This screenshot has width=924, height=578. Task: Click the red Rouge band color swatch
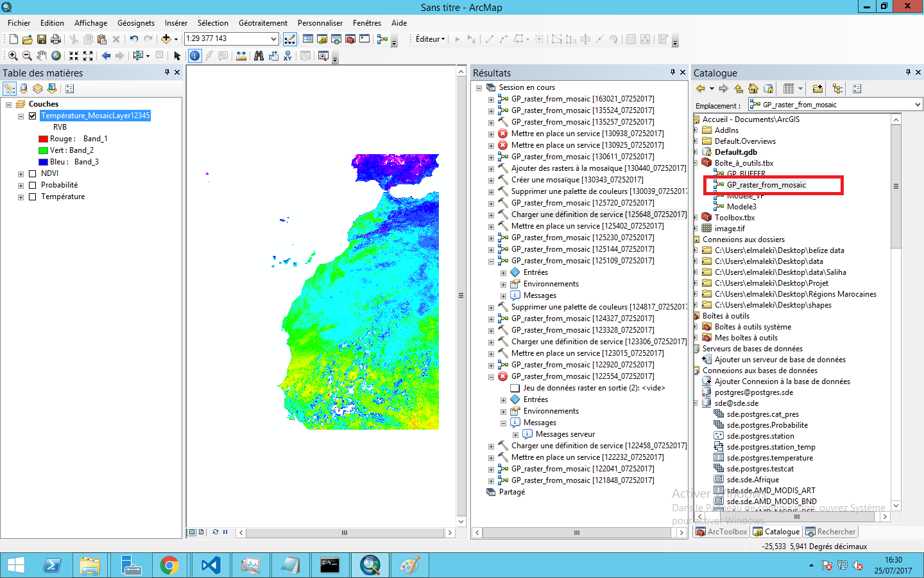43,139
